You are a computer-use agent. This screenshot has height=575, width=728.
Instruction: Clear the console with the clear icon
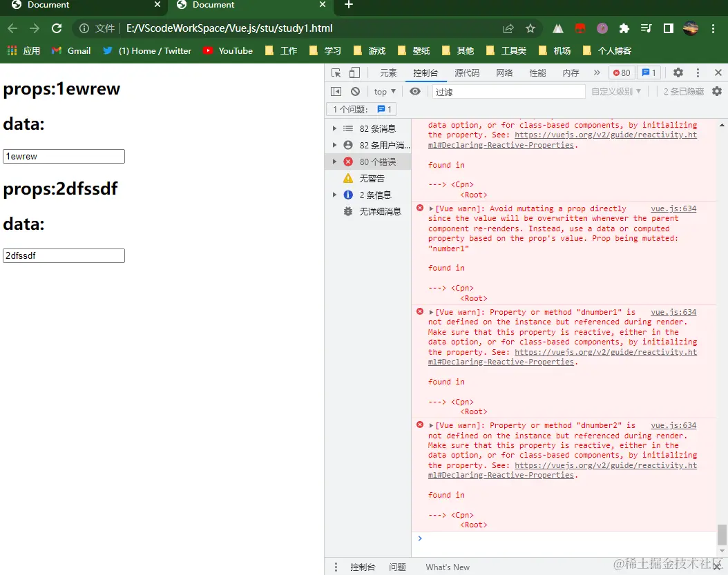click(355, 91)
